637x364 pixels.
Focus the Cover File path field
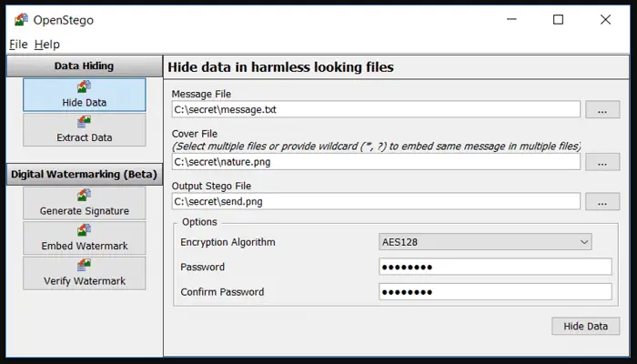pyautogui.click(x=376, y=162)
